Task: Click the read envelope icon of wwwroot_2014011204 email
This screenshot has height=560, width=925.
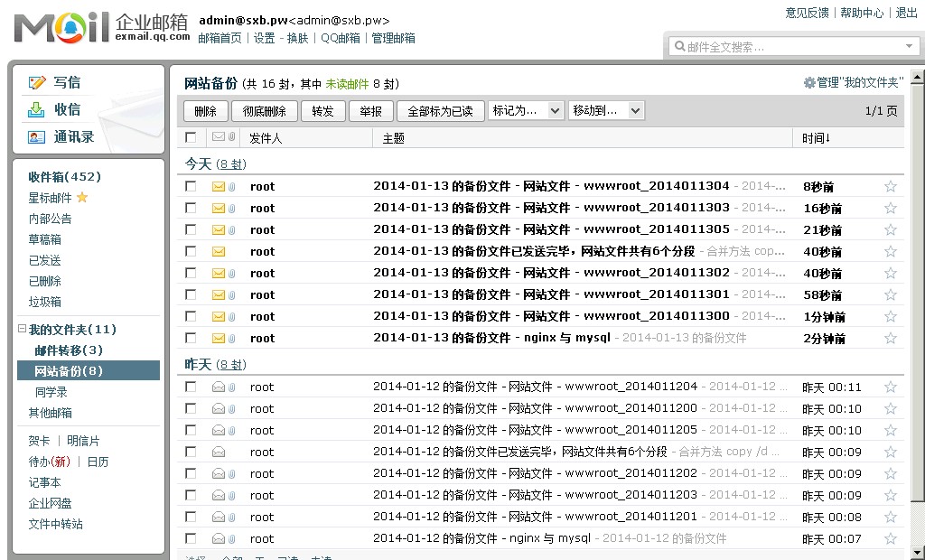Action: (x=218, y=387)
